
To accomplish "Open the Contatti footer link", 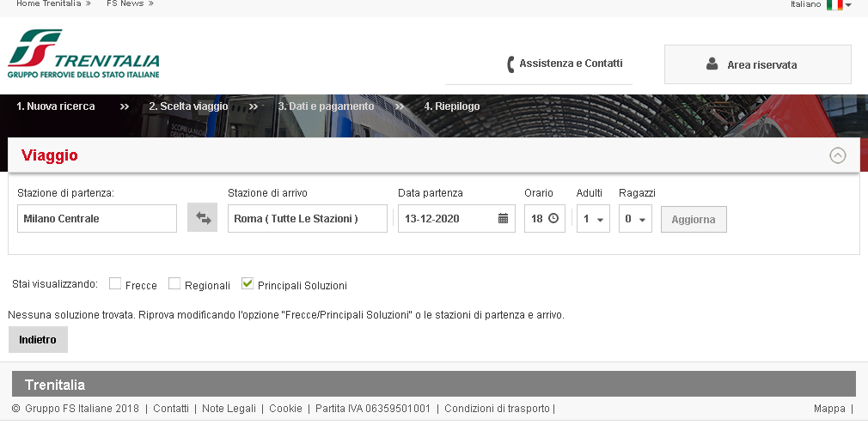I will (x=171, y=409).
